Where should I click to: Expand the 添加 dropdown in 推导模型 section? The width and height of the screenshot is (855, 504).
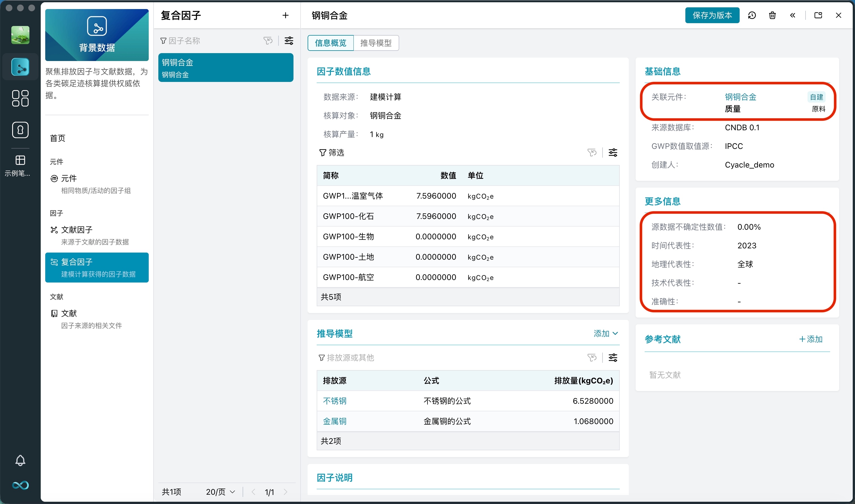tap(606, 334)
